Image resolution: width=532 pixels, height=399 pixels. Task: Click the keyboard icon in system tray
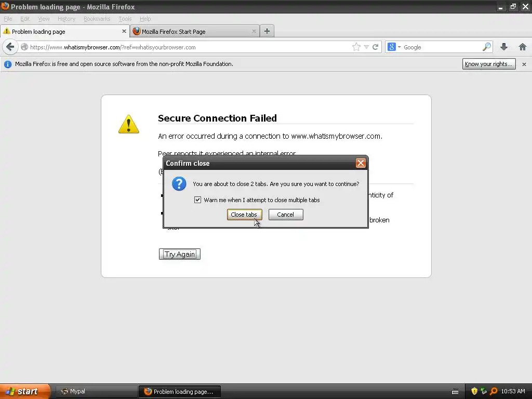(x=455, y=392)
